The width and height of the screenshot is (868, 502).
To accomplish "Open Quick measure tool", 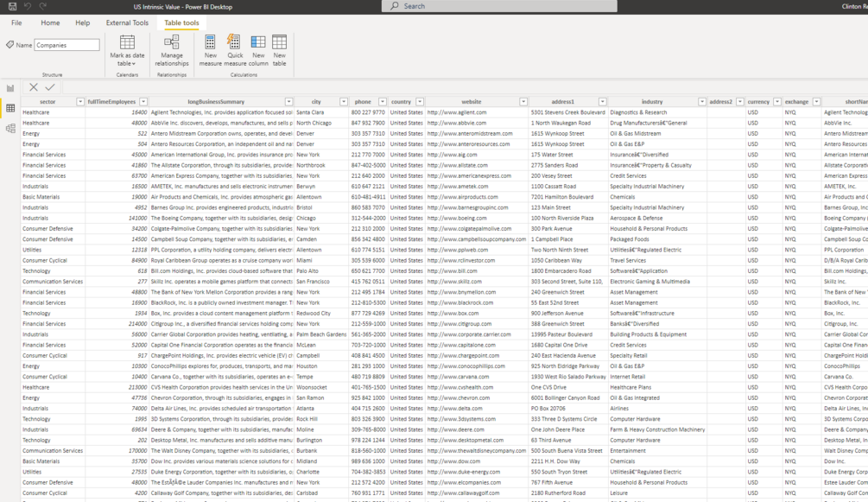I will [x=235, y=51].
